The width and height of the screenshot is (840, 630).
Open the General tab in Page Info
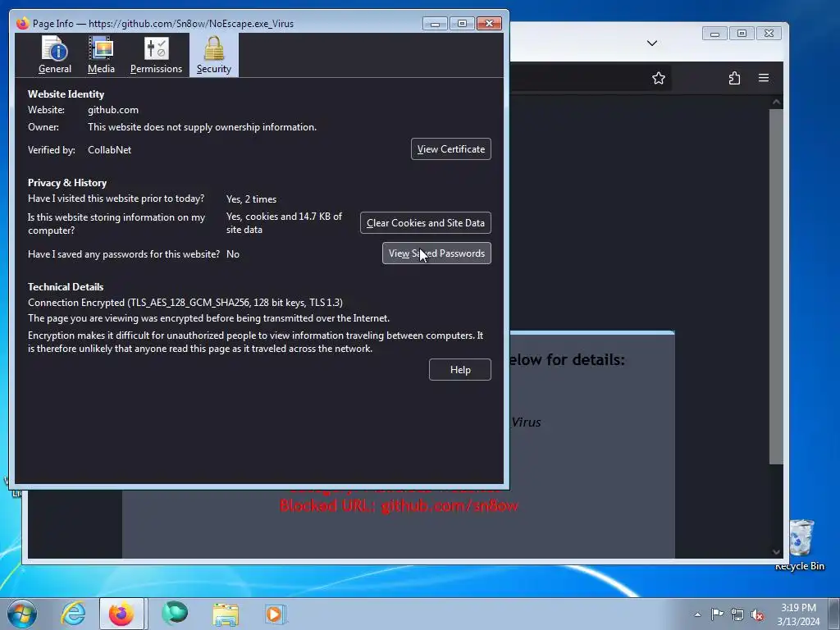pyautogui.click(x=55, y=55)
